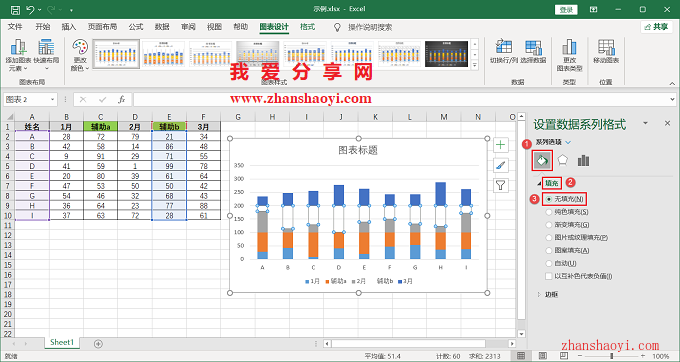Click the Share button

pos(656,27)
